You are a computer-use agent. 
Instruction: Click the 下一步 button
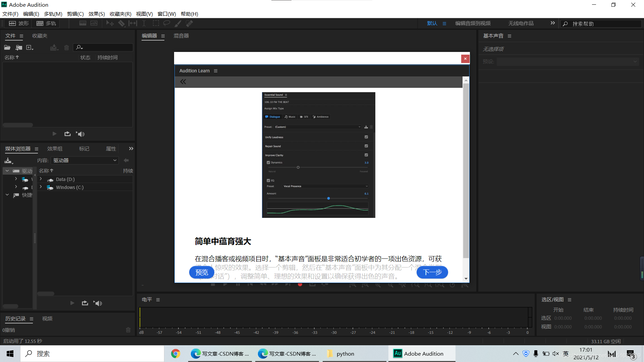click(432, 272)
